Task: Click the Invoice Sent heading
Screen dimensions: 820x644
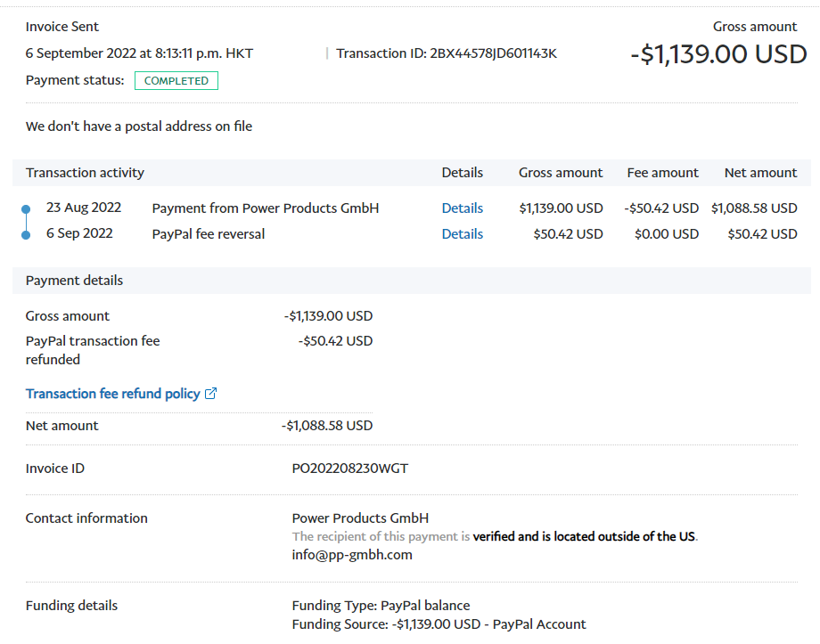Action: pos(62,27)
